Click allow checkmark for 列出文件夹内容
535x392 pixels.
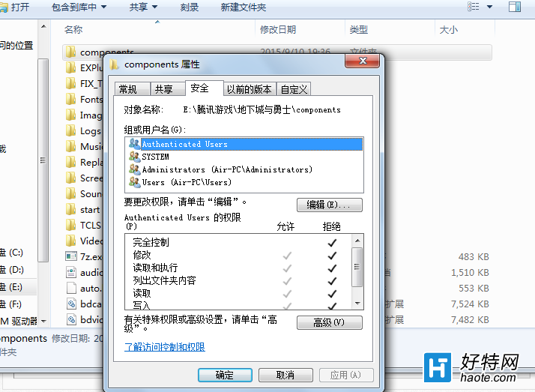[x=287, y=281]
